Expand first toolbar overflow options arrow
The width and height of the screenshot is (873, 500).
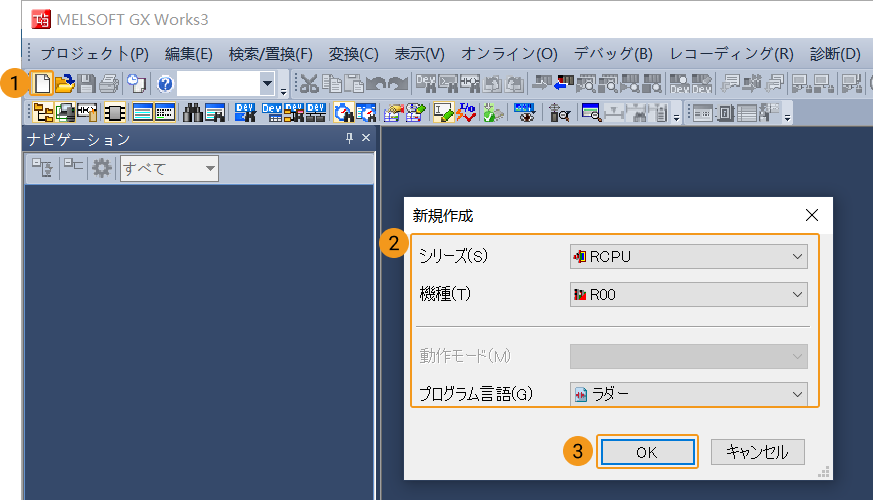(x=283, y=90)
